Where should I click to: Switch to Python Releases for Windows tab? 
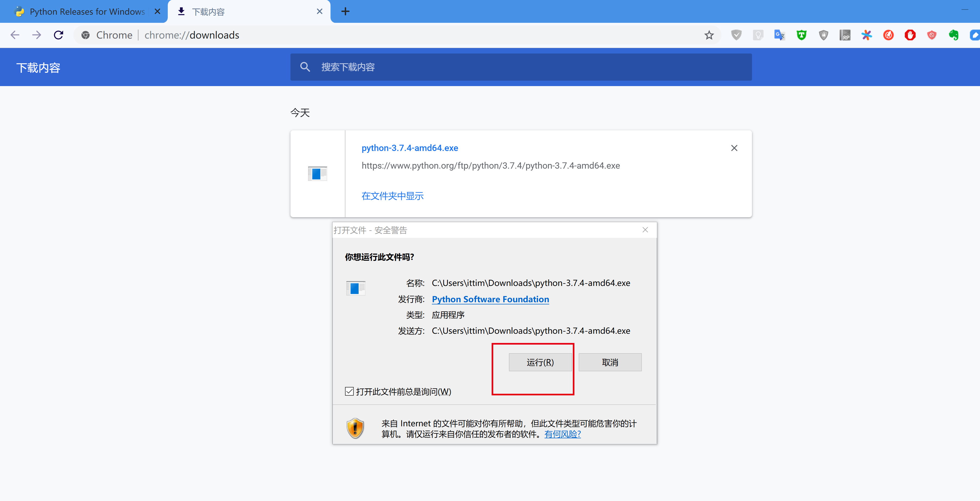(x=84, y=11)
